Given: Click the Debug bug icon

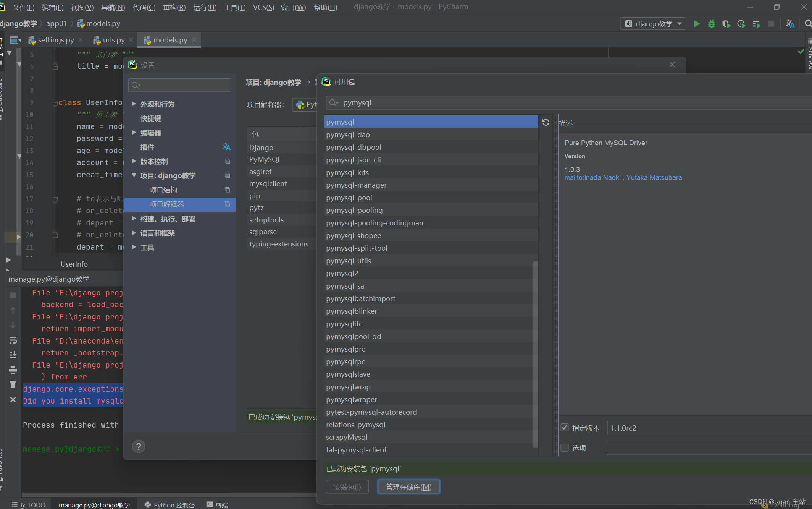Looking at the screenshot, I should click(711, 24).
